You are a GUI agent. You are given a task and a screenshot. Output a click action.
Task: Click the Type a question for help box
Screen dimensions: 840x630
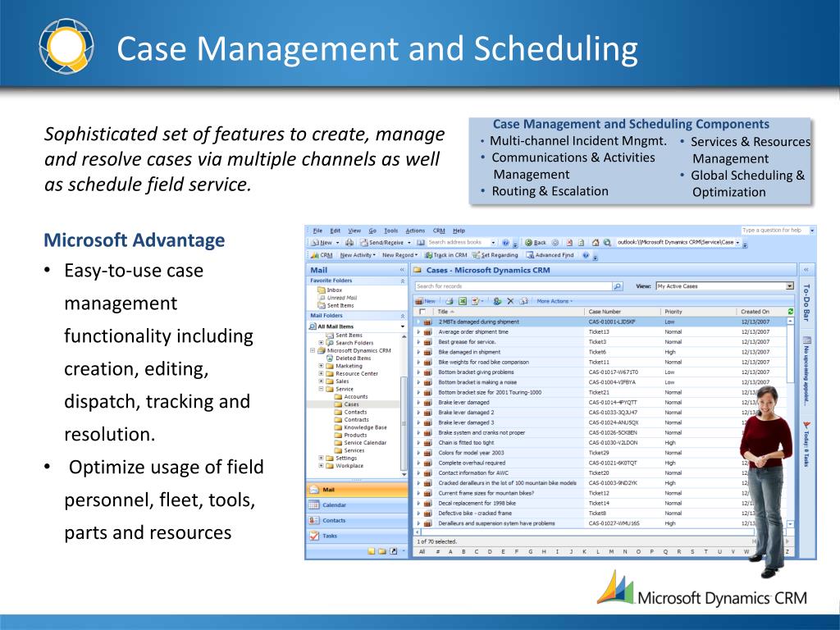[774, 231]
